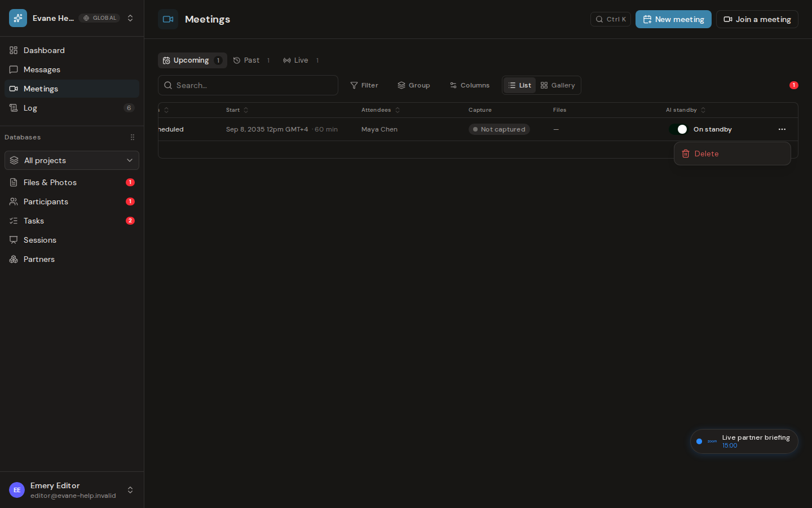This screenshot has width=812, height=508.
Task: Click the Not captured status pill
Action: [499, 129]
